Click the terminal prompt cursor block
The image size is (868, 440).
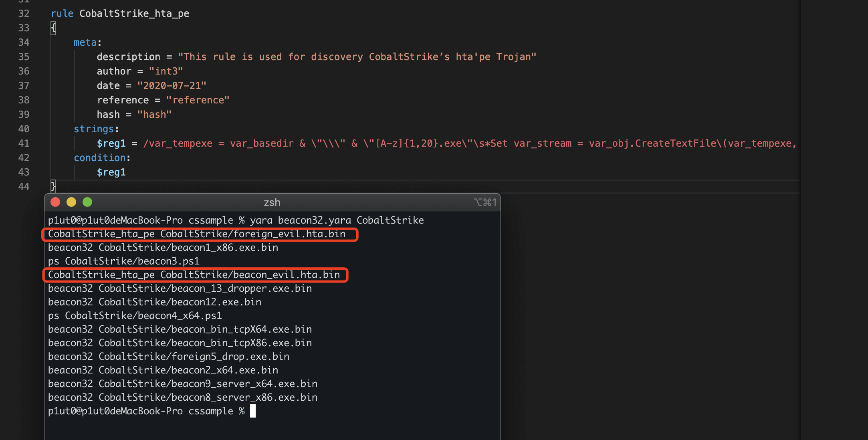click(252, 411)
